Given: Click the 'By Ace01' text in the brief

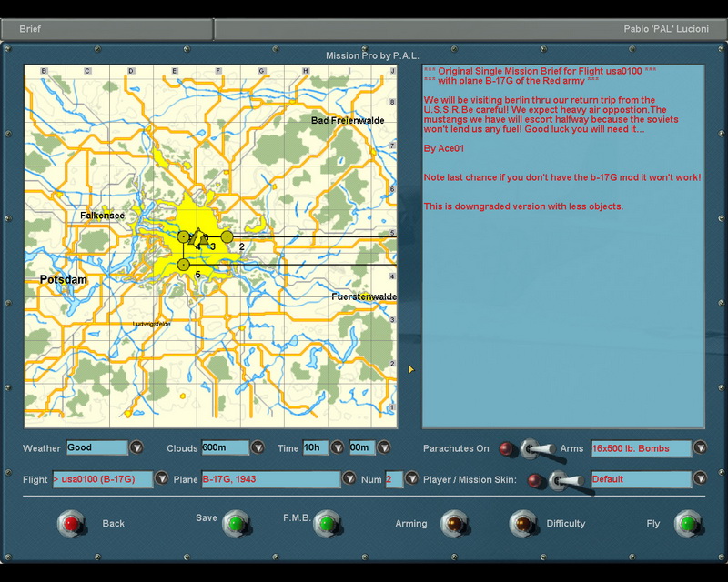Looking at the screenshot, I should pos(444,148).
